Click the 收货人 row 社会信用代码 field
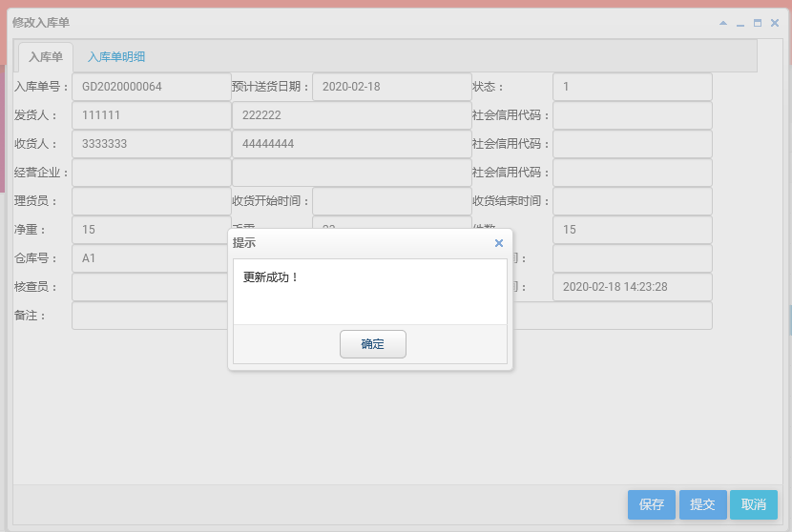 pyautogui.click(x=633, y=144)
